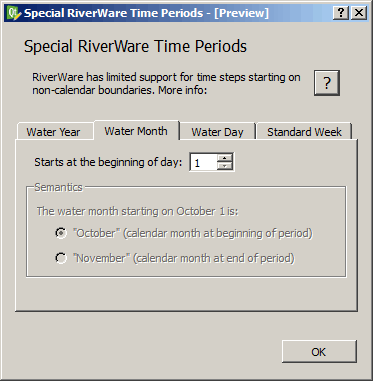Click the Semantics group box label
373x381 pixels.
(58, 187)
